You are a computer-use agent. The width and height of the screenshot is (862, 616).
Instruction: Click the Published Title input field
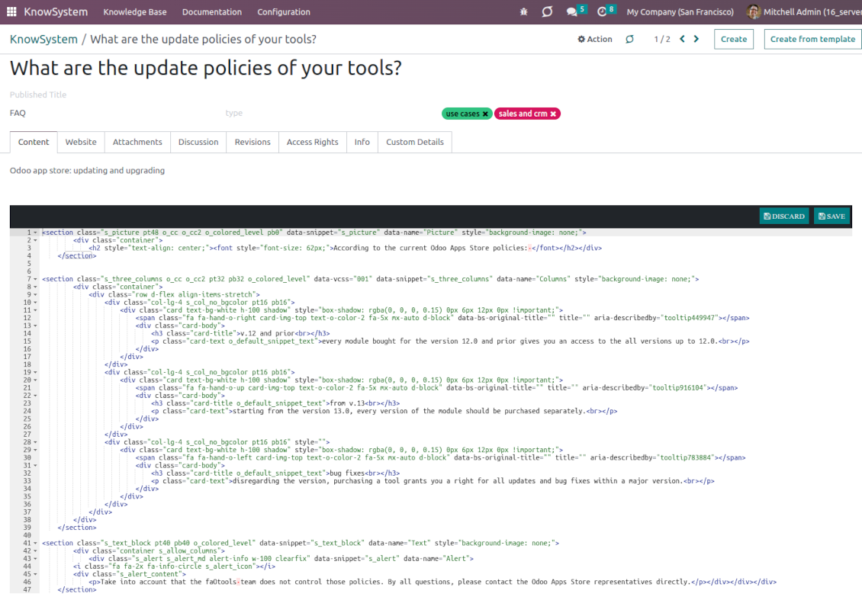pos(114,95)
